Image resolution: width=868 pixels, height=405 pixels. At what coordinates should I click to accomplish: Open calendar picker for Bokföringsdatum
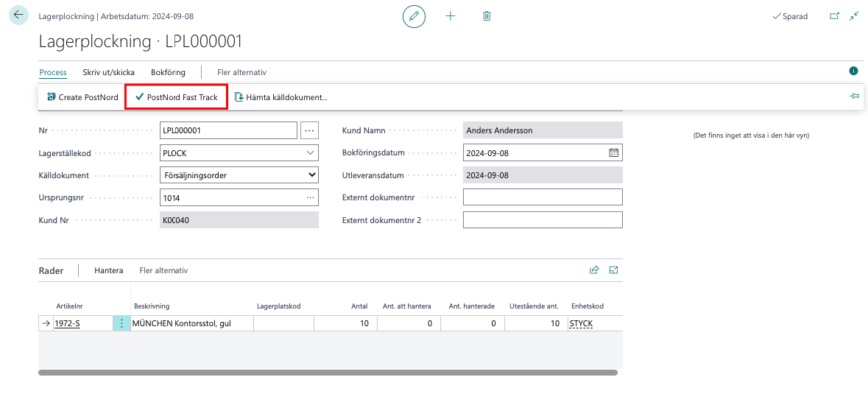614,153
